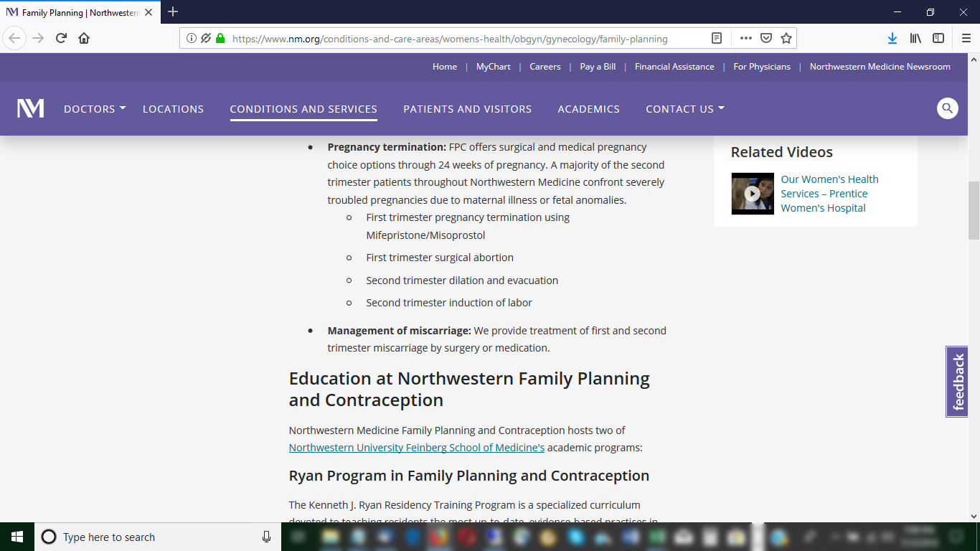Click the browser forward arrow
This screenshot has width=980, height=551.
pos(38,38)
